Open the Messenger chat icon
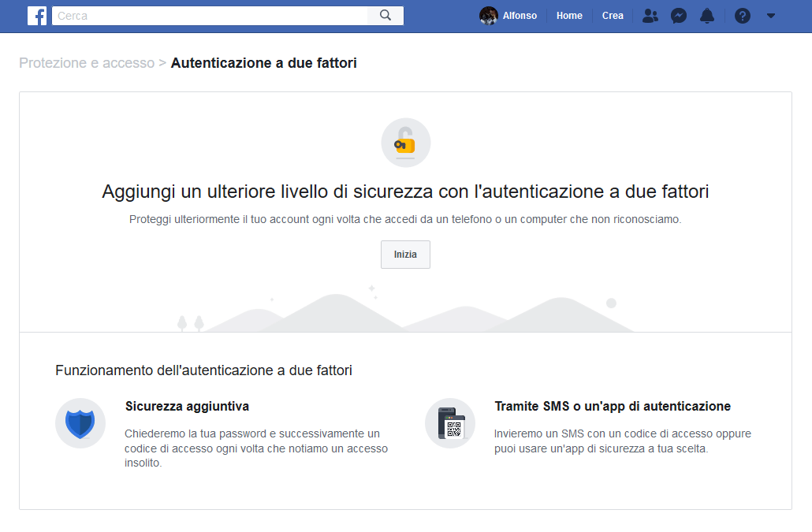812x532 pixels. (x=679, y=16)
